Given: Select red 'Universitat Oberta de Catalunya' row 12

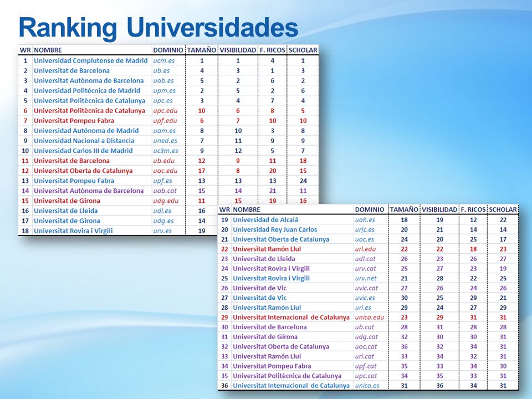Looking at the screenshot, I should (83, 171).
